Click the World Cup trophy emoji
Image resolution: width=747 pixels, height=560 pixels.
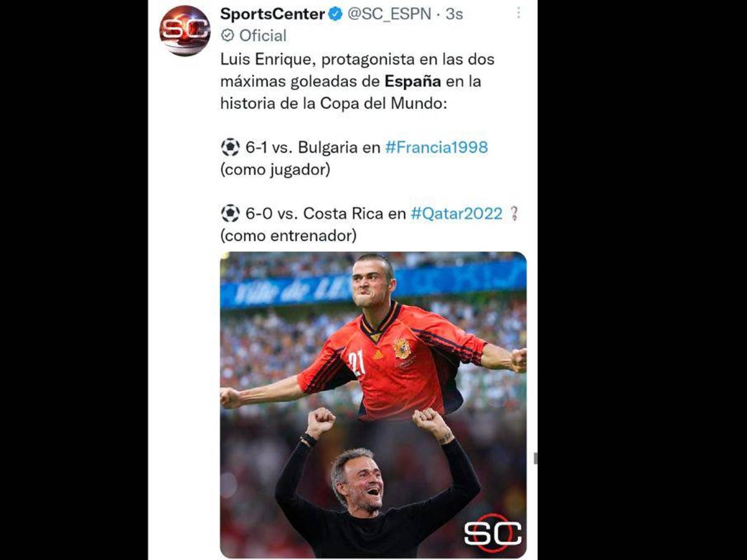[514, 213]
